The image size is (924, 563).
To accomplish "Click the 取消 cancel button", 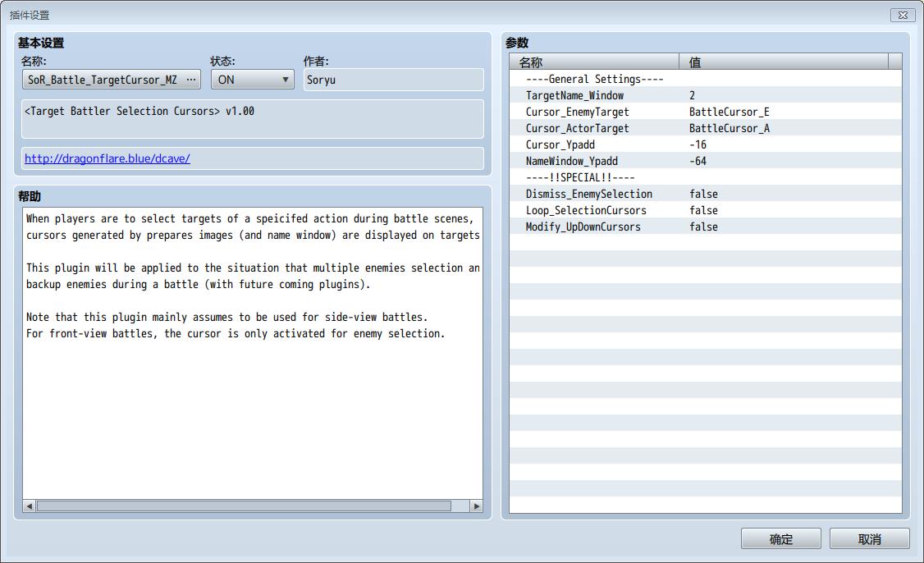I will pyautogui.click(x=869, y=539).
